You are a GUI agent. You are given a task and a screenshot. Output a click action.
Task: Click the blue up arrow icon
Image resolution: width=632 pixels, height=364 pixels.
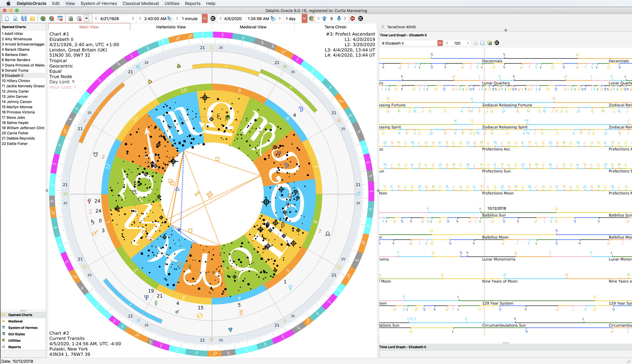(x=325, y=19)
